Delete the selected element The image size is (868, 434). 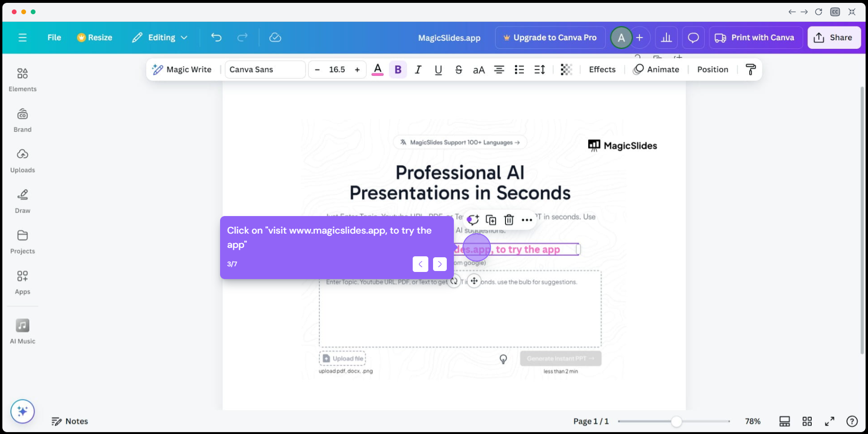click(x=509, y=220)
